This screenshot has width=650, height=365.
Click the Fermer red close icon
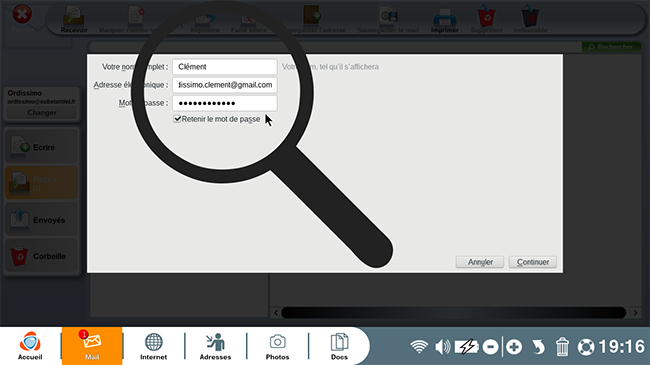coord(22,15)
